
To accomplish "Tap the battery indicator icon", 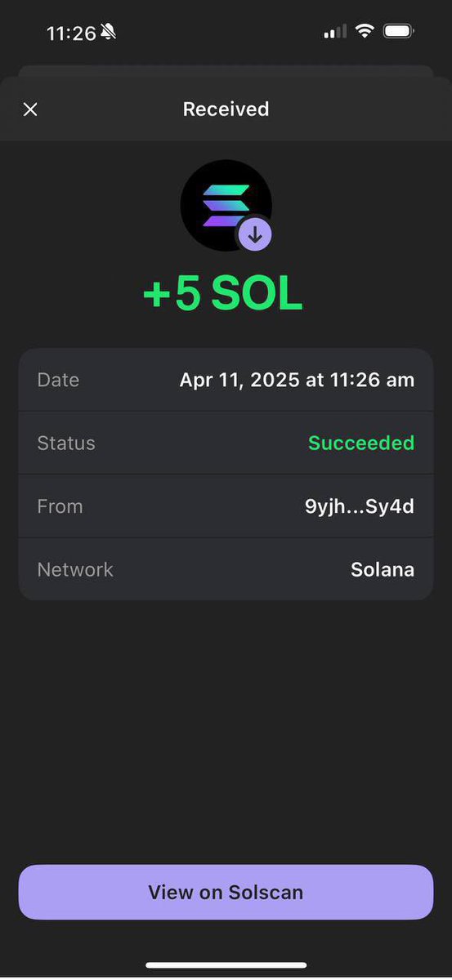I will coord(399,32).
